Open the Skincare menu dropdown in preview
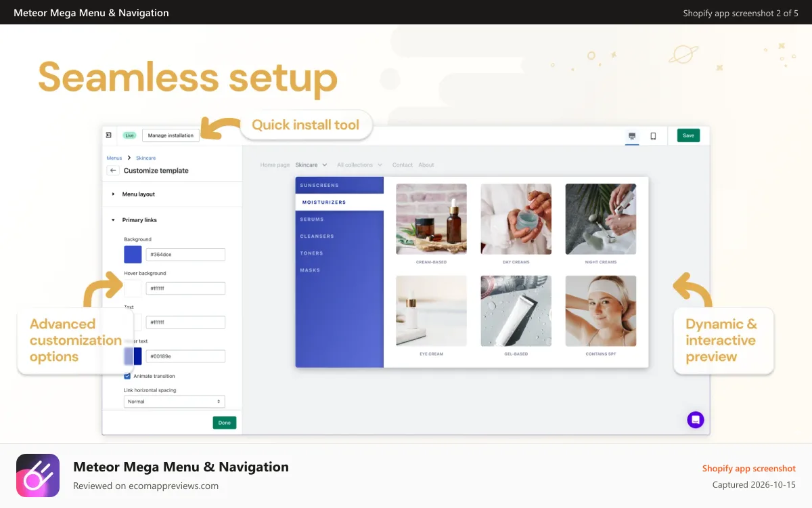This screenshot has width=812, height=508. [x=311, y=165]
